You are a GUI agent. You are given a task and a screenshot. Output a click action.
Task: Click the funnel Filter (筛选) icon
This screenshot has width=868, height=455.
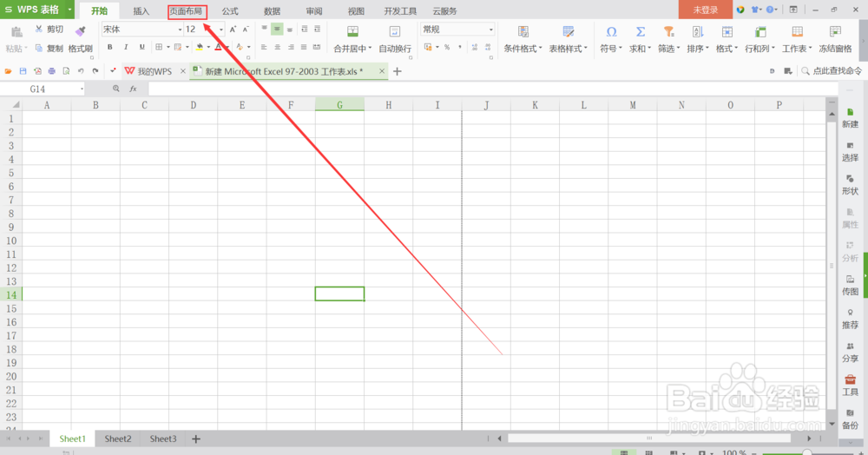click(x=668, y=31)
